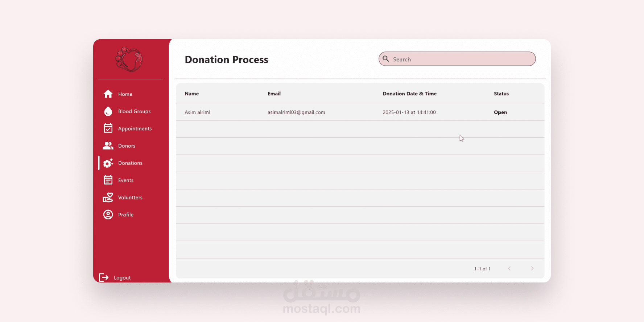This screenshot has height=322, width=644.
Task: Click the Volunteers hand-heart icon
Action: pos(108,197)
